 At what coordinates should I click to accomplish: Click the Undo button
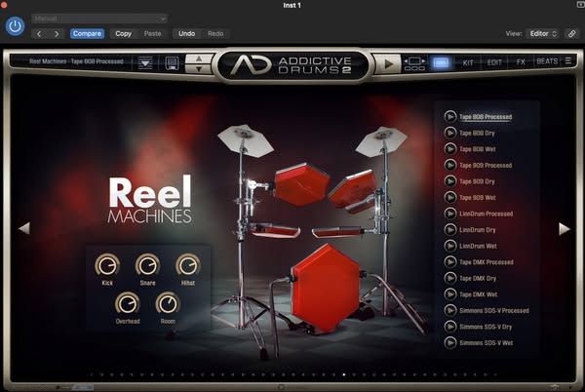point(185,33)
